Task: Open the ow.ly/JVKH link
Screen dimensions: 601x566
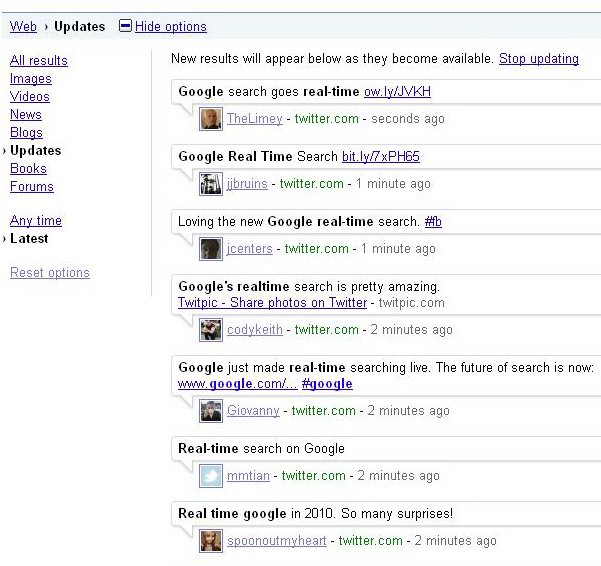Action: (397, 92)
